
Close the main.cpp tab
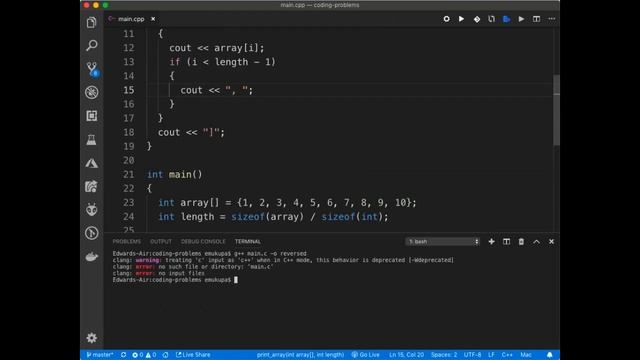[153, 19]
